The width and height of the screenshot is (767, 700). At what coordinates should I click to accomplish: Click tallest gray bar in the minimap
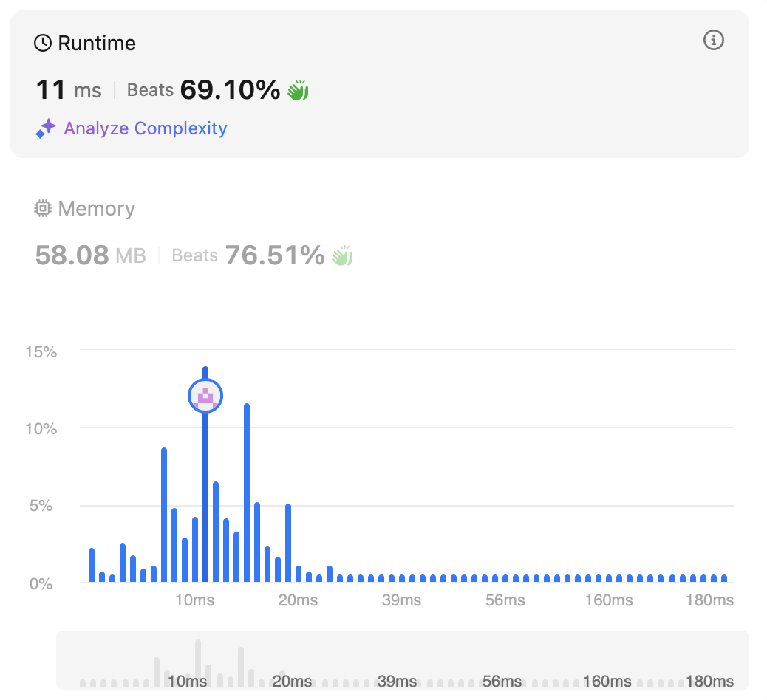point(198,662)
